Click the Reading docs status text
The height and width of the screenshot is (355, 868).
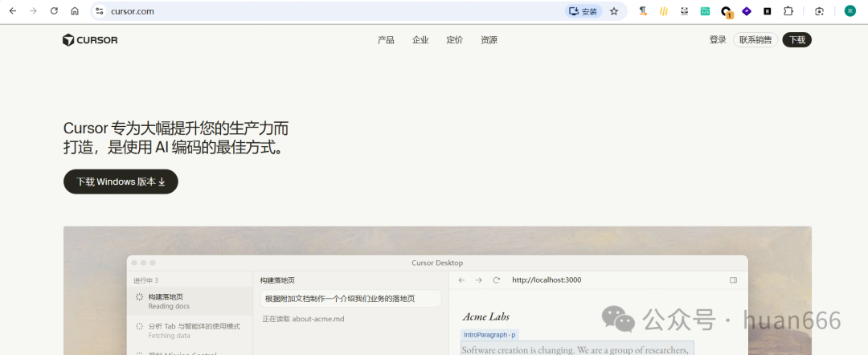(169, 306)
